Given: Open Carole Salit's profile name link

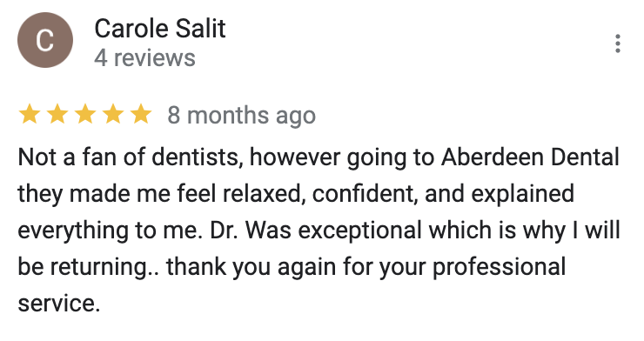Looking at the screenshot, I should tap(160, 29).
